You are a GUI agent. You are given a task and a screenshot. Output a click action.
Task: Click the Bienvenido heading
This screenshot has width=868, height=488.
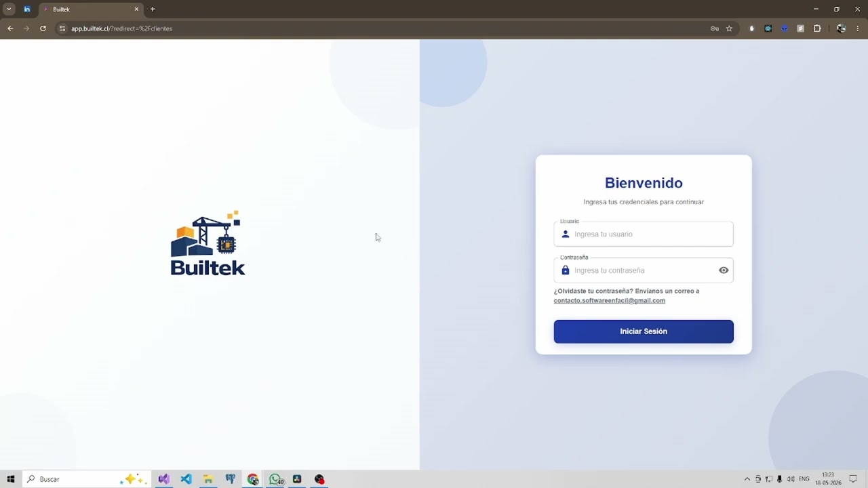644,183
